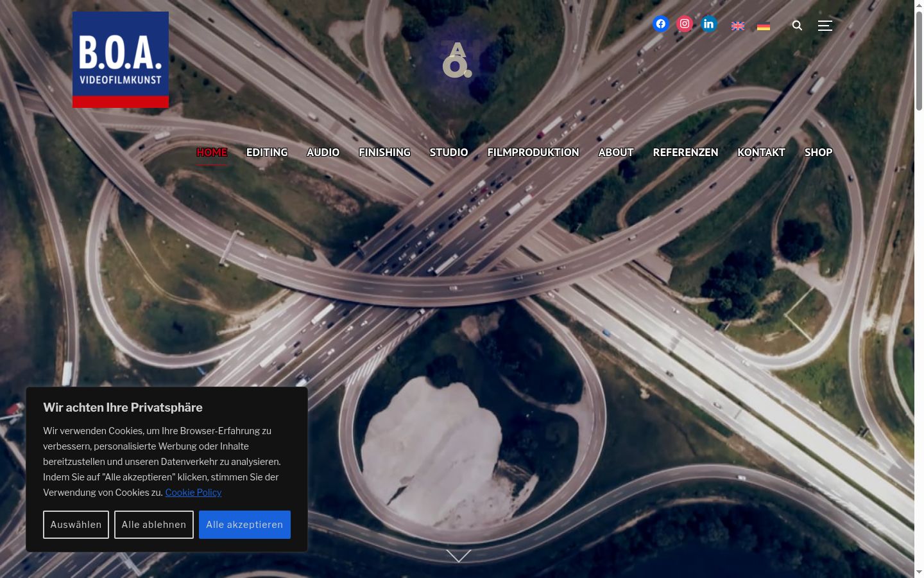Open the EDITING menu item
The image size is (924, 578).
[267, 152]
